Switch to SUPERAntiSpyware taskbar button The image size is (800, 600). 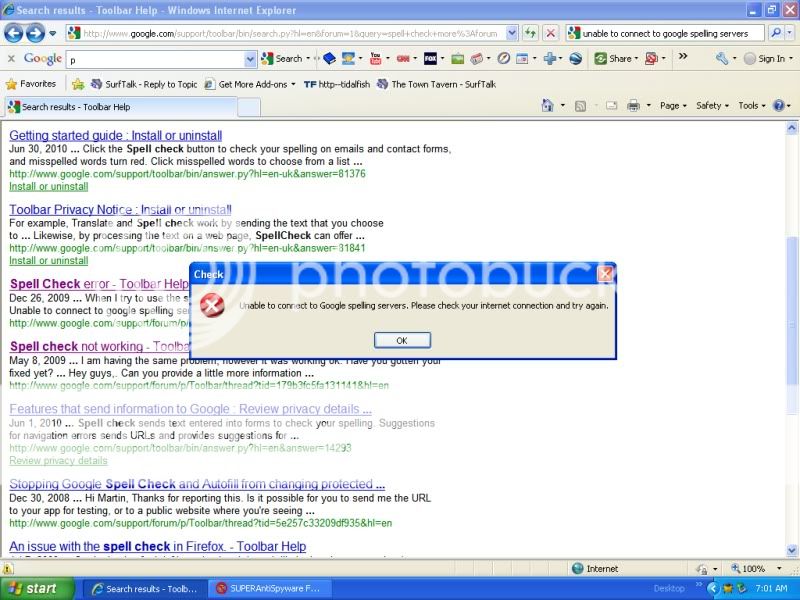[269, 589]
